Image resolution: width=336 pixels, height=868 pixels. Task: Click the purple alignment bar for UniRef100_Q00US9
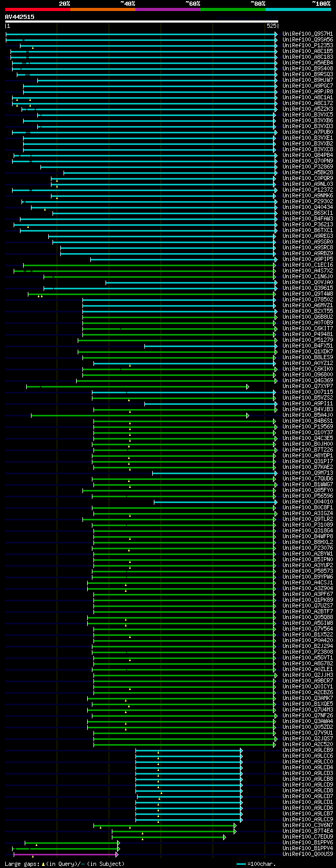(66, 854)
